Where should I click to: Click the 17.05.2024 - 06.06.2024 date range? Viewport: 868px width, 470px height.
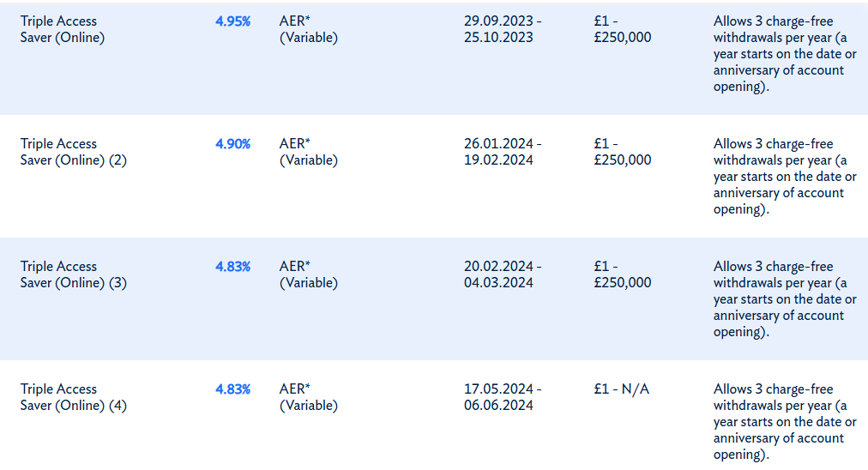coord(503,397)
